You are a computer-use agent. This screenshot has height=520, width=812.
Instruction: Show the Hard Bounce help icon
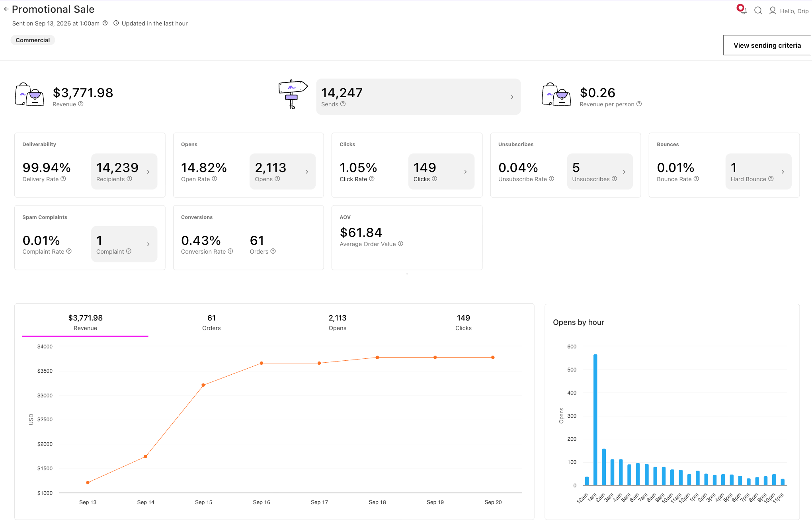pos(771,179)
